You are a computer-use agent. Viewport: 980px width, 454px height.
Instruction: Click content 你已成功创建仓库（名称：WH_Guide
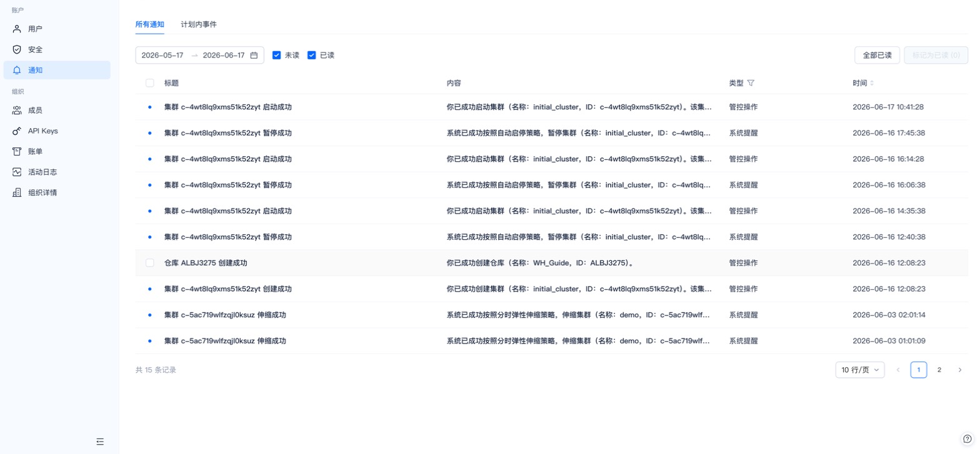[541, 263]
